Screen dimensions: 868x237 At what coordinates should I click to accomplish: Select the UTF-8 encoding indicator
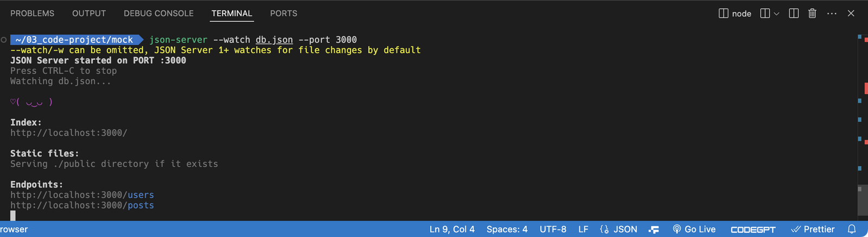tap(553, 229)
